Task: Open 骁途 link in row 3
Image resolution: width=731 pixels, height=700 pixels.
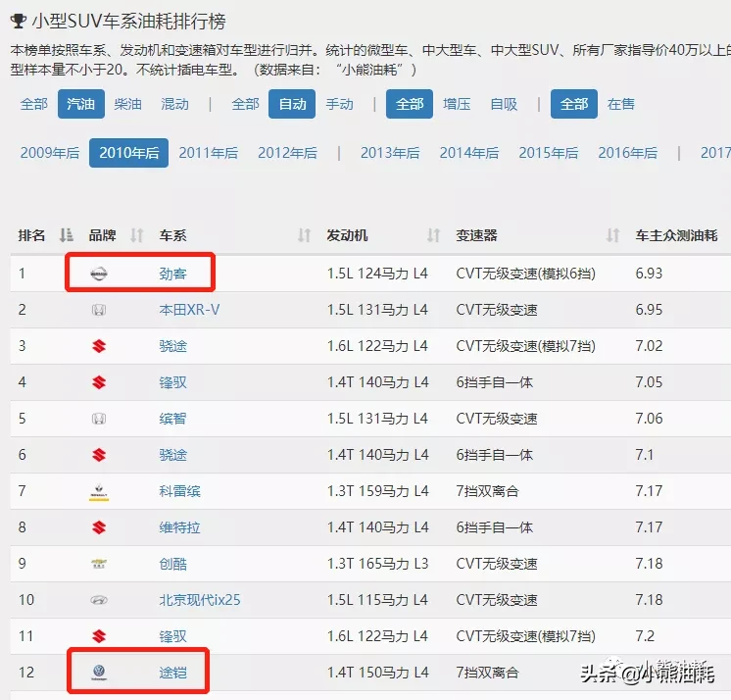Action: click(173, 346)
